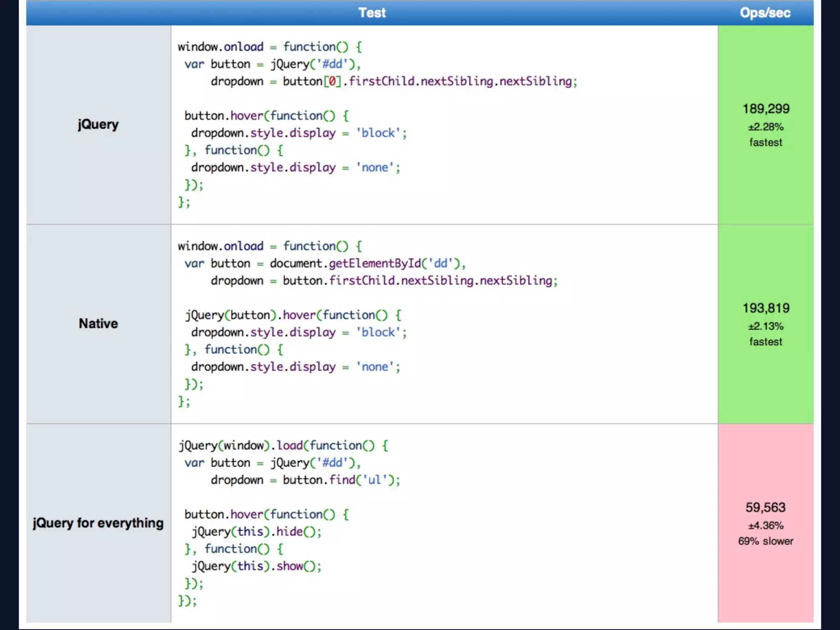Click the ±2.28% margin text
The height and width of the screenshot is (630, 840).
[766, 127]
